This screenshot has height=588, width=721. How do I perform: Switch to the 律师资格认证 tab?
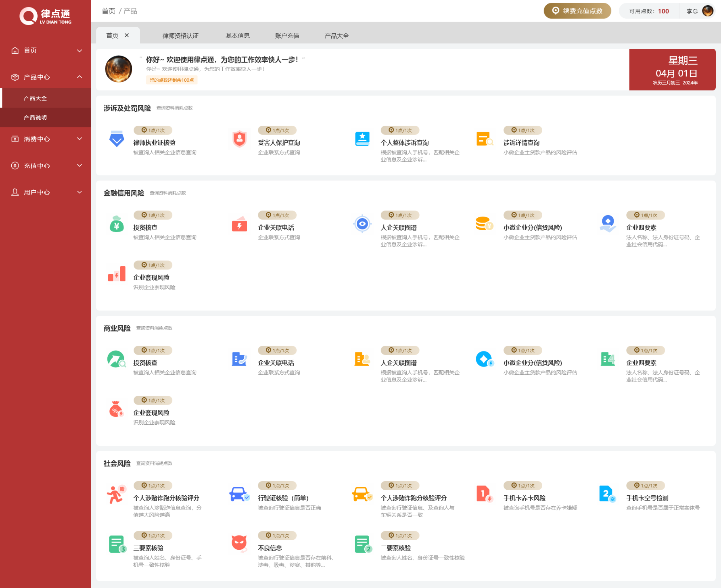click(180, 35)
